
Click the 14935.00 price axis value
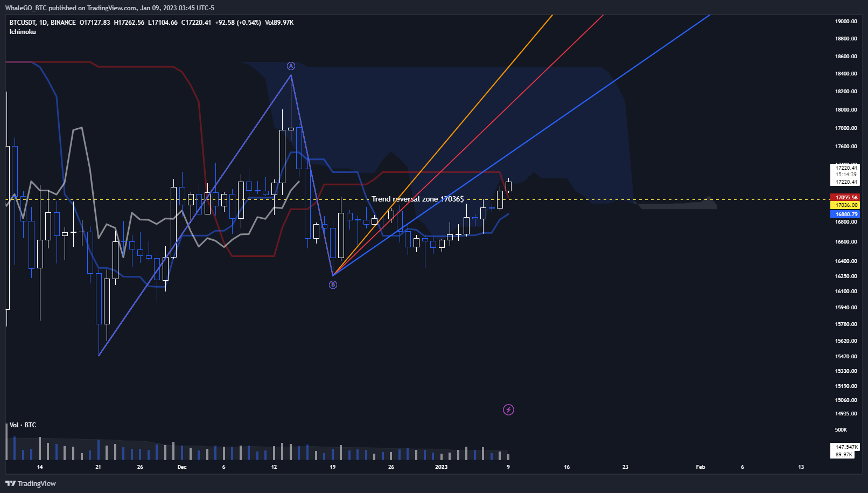846,414
